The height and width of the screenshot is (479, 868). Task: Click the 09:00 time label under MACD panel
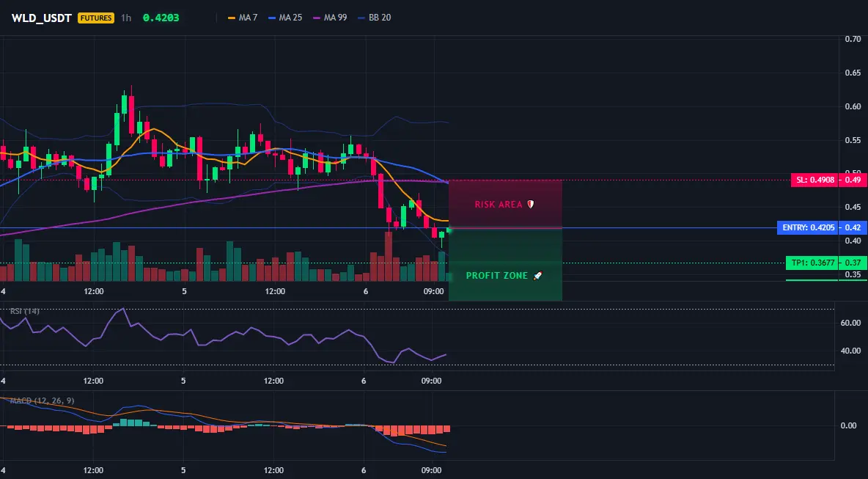click(x=432, y=470)
